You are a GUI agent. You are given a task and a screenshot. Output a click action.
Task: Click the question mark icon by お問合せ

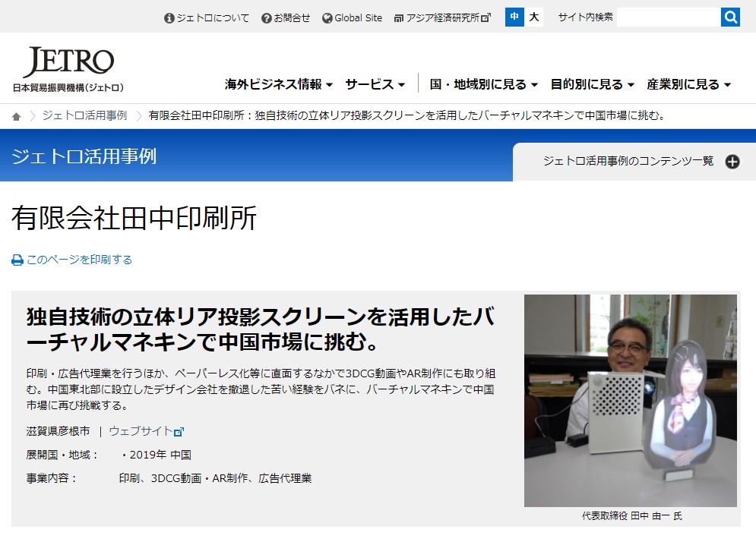point(266,18)
